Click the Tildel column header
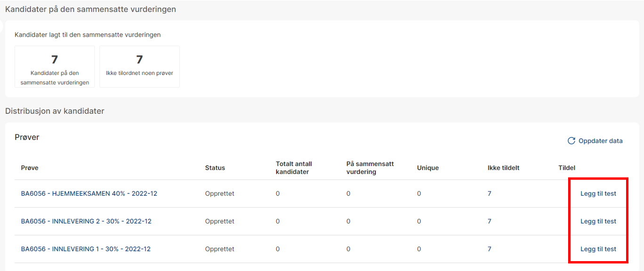Image resolution: width=644 pixels, height=271 pixels. (567, 168)
